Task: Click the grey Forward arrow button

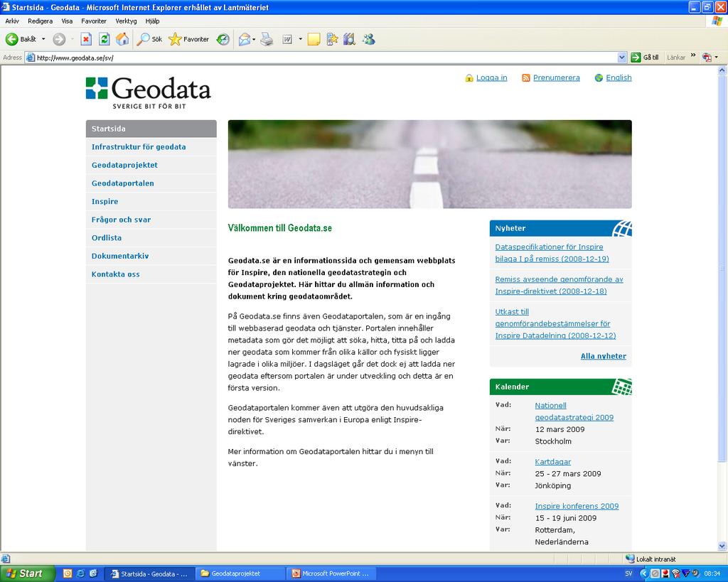Action: tap(59, 40)
